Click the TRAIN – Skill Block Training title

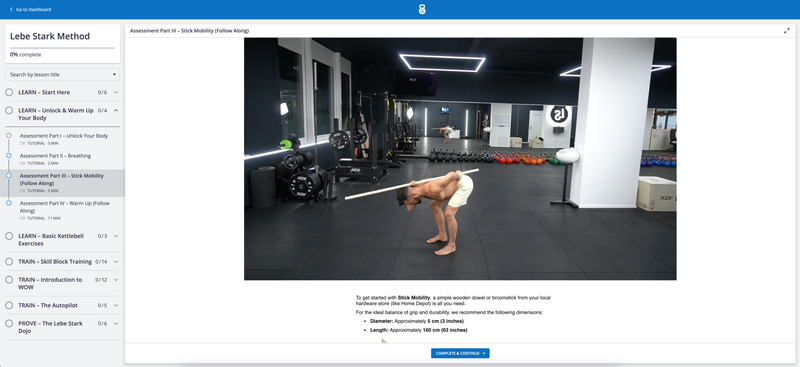pos(55,261)
